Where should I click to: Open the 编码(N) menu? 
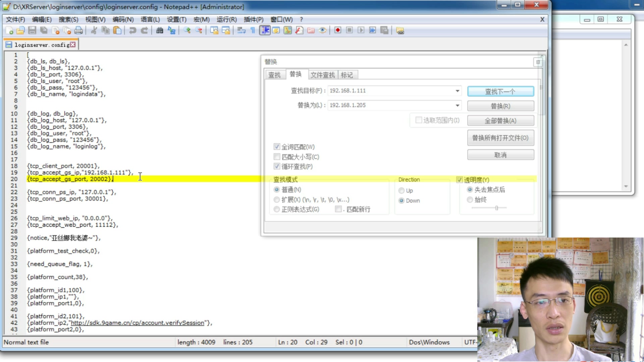123,19
